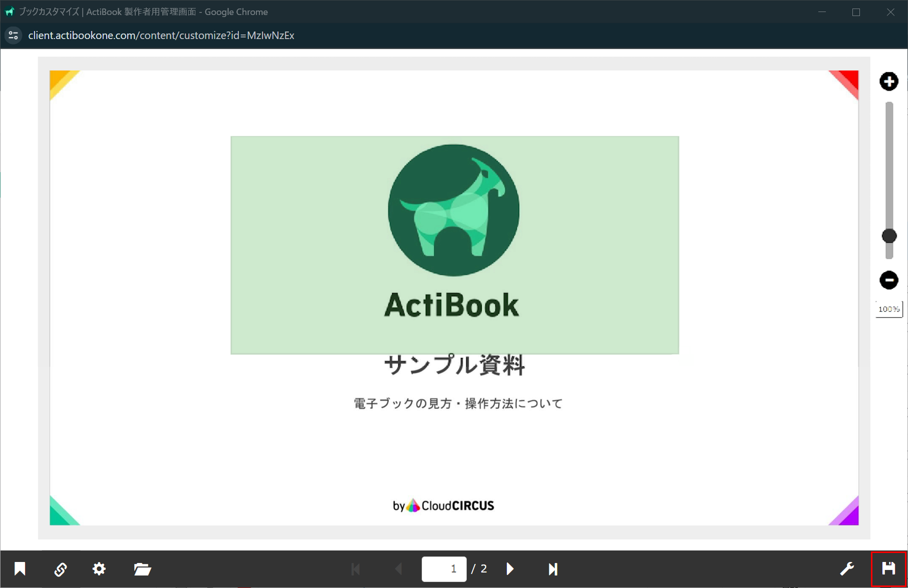Close the Chrome window

coord(890,12)
